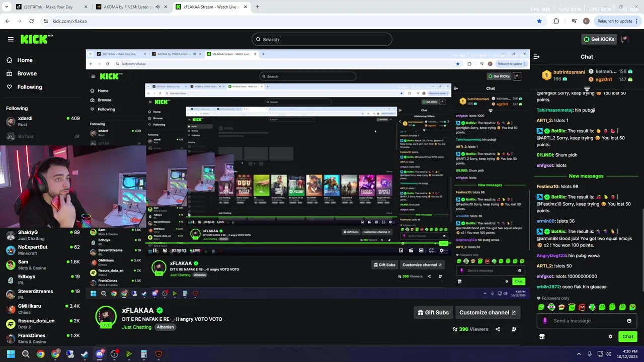This screenshot has height=362, width=644.
Task: Toggle system volume icon in tray
Action: pyautogui.click(x=609, y=354)
